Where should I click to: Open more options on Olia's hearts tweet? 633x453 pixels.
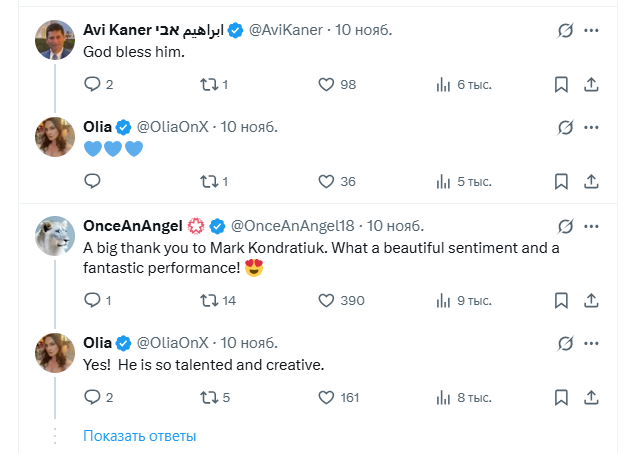[x=593, y=127]
